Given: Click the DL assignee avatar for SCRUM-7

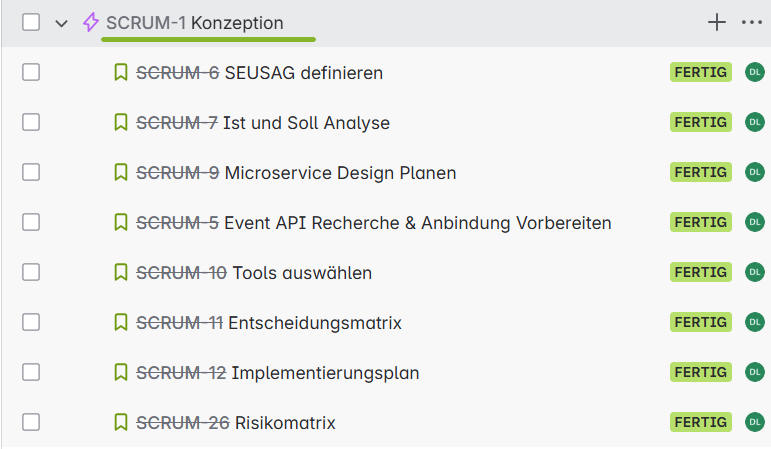Looking at the screenshot, I should 755,122.
